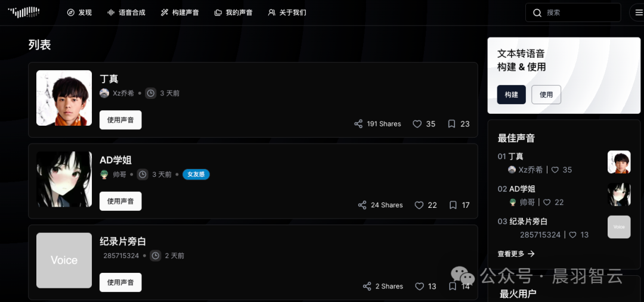Click 使用声音 button for 丁真

[x=120, y=120]
